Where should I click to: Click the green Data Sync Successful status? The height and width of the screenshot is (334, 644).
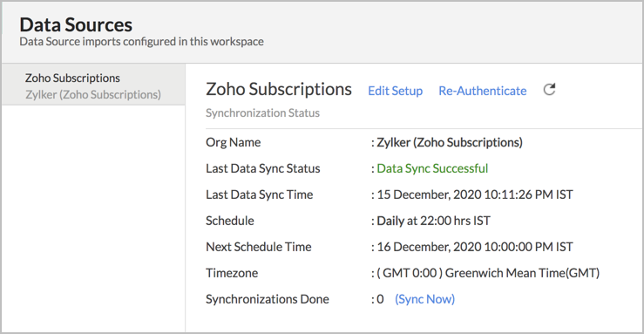coord(432,168)
